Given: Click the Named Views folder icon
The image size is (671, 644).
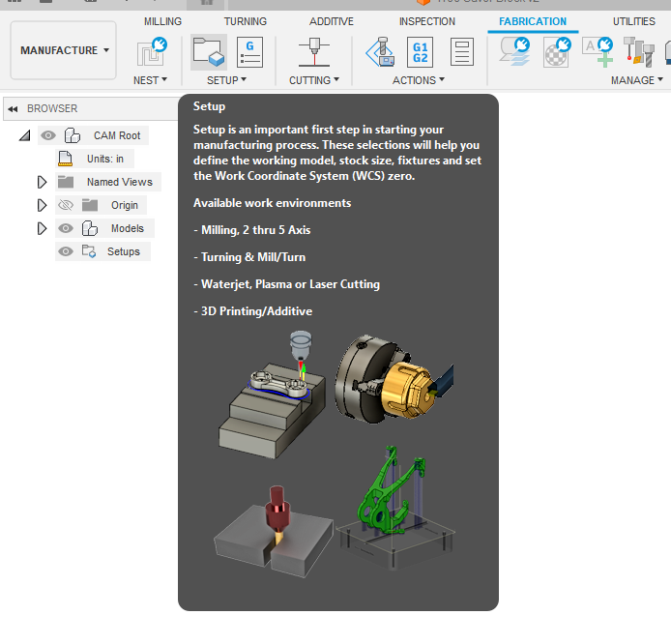Looking at the screenshot, I should pos(66,182).
